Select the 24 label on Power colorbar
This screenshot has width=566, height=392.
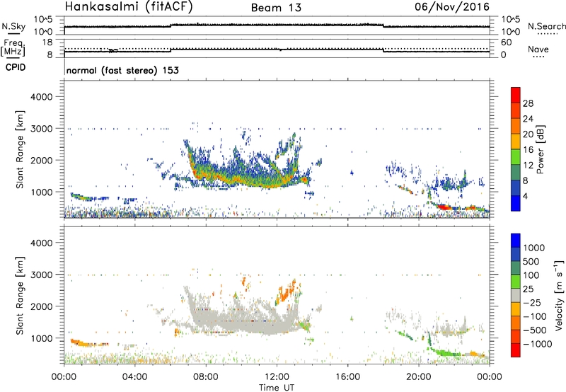(x=528, y=119)
